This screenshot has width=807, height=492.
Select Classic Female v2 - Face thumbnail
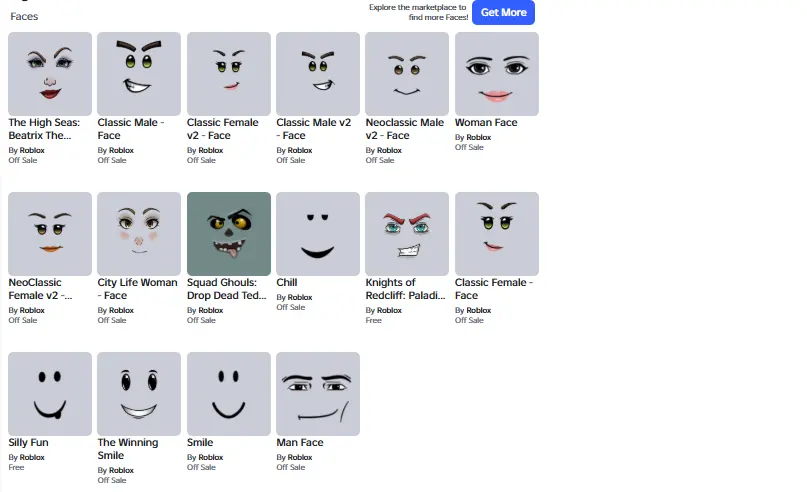coord(229,74)
